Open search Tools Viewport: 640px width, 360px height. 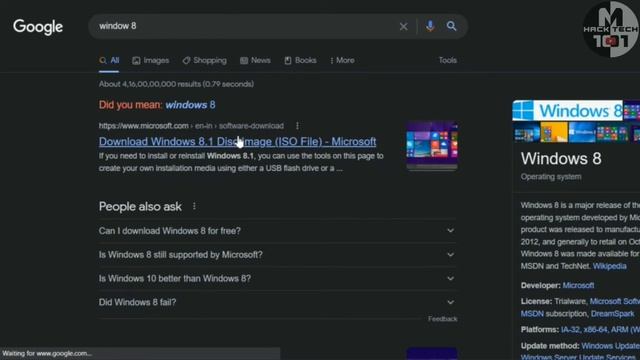(x=448, y=60)
